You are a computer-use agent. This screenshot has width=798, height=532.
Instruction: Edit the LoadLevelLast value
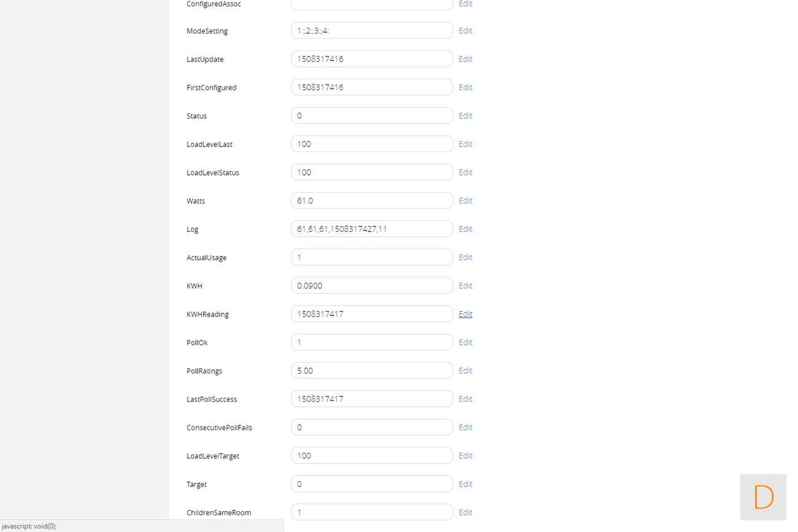465,144
